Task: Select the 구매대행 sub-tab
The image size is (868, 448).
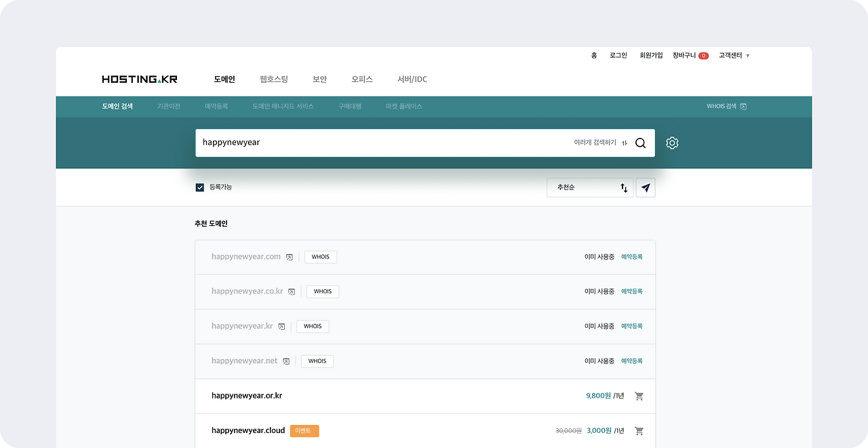Action: click(350, 107)
